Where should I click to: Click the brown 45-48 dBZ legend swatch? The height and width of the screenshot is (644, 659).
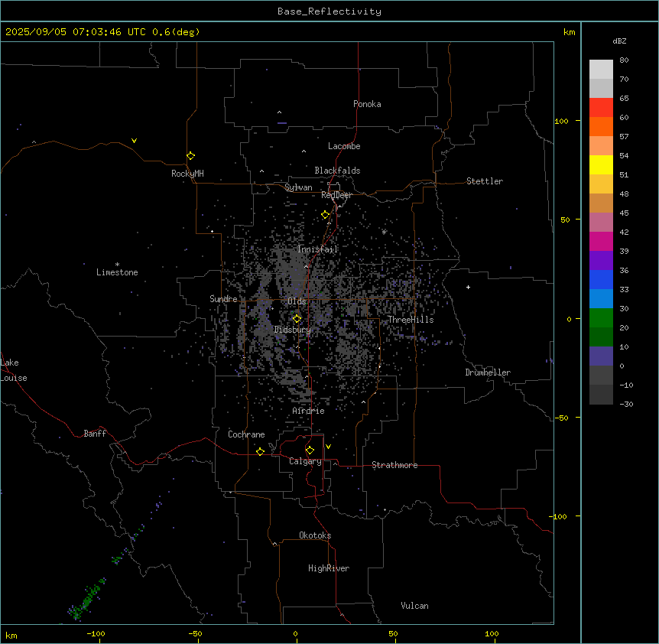pyautogui.click(x=601, y=203)
